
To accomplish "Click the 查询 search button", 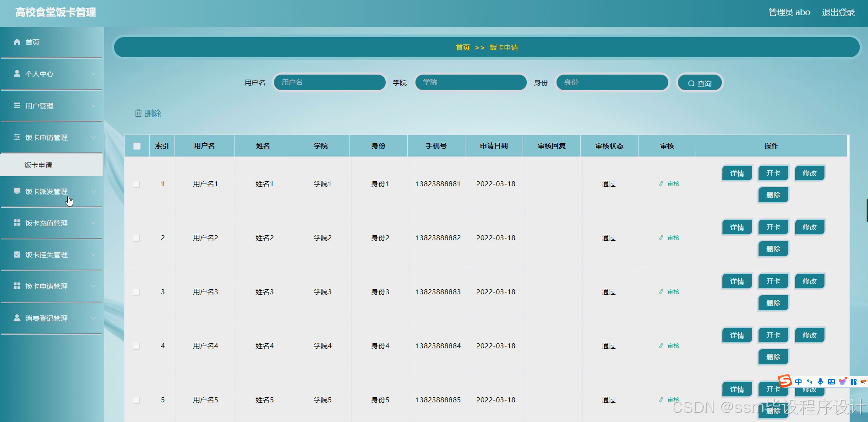I will click(x=699, y=83).
